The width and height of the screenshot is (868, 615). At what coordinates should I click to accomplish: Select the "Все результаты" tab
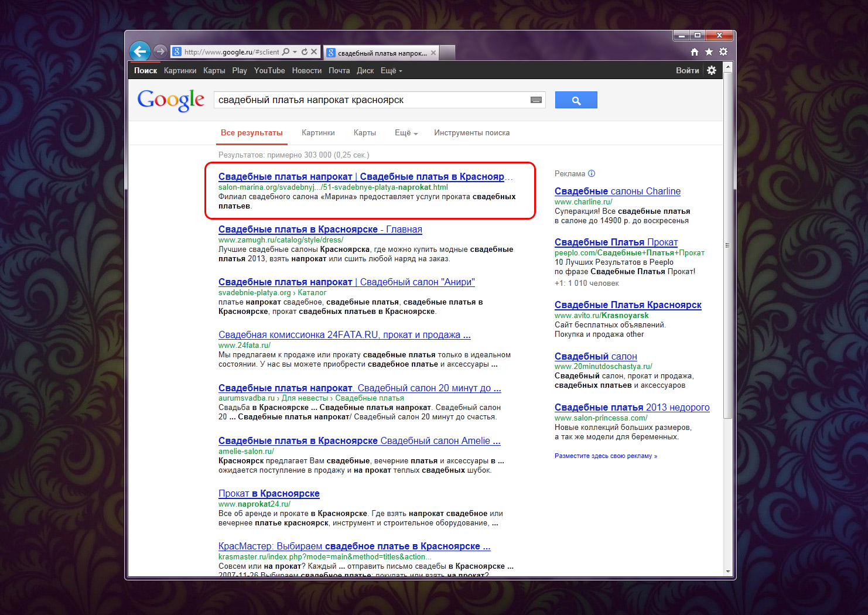click(x=252, y=133)
